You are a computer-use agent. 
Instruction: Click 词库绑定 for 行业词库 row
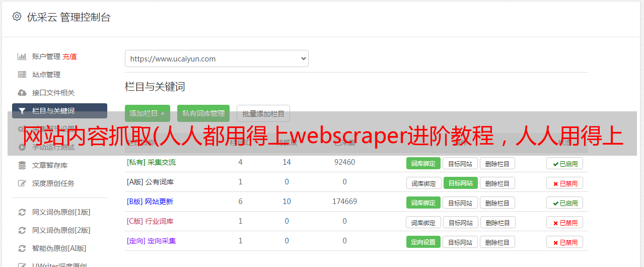click(x=424, y=222)
